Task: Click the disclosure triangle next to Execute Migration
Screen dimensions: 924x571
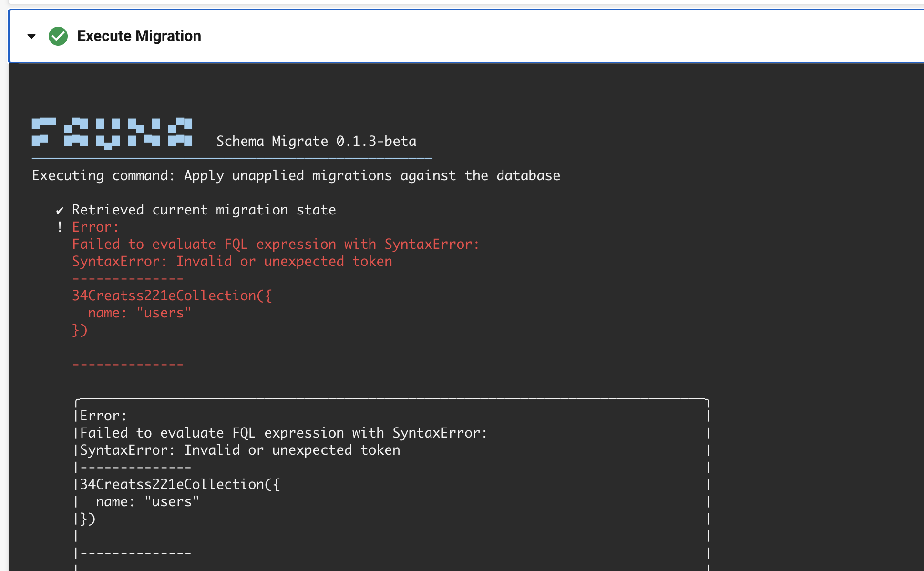Action: pos(31,36)
